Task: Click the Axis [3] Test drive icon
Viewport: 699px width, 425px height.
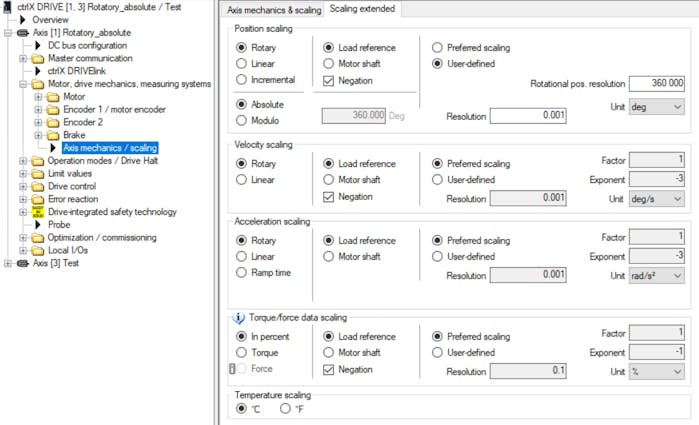Action: (23, 263)
